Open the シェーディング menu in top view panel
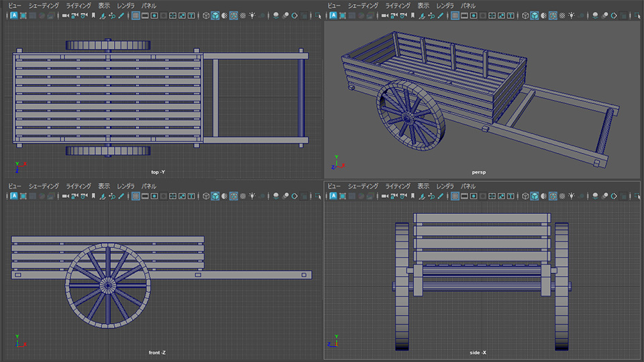Image resolution: width=644 pixels, height=362 pixels. pos(44,5)
